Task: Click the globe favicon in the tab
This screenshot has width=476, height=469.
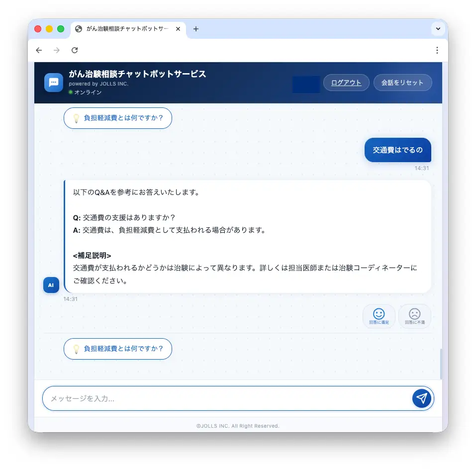Action: point(79,29)
